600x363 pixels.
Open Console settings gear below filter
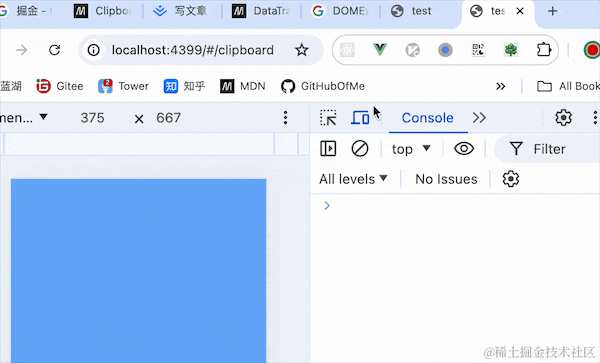(510, 179)
